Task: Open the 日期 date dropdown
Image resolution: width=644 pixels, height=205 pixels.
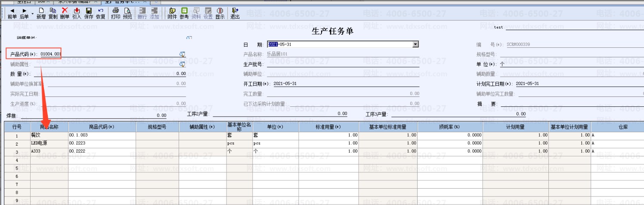Action: pos(415,44)
